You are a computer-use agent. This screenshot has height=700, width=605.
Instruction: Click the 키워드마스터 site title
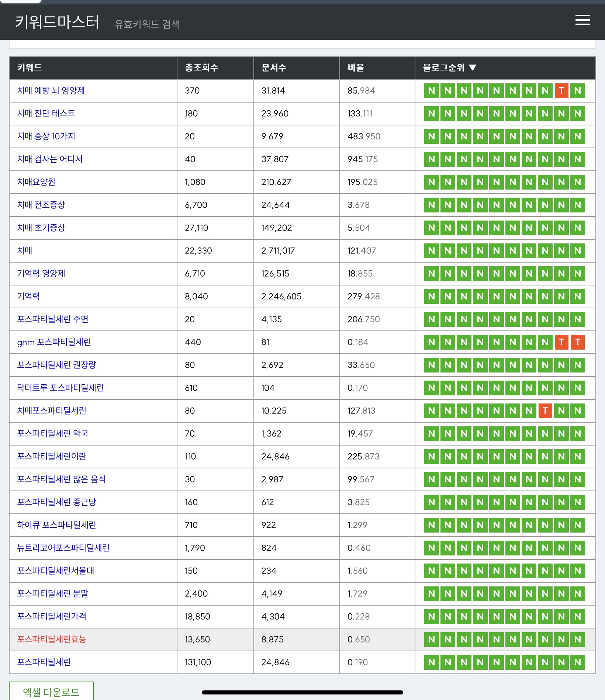click(57, 22)
